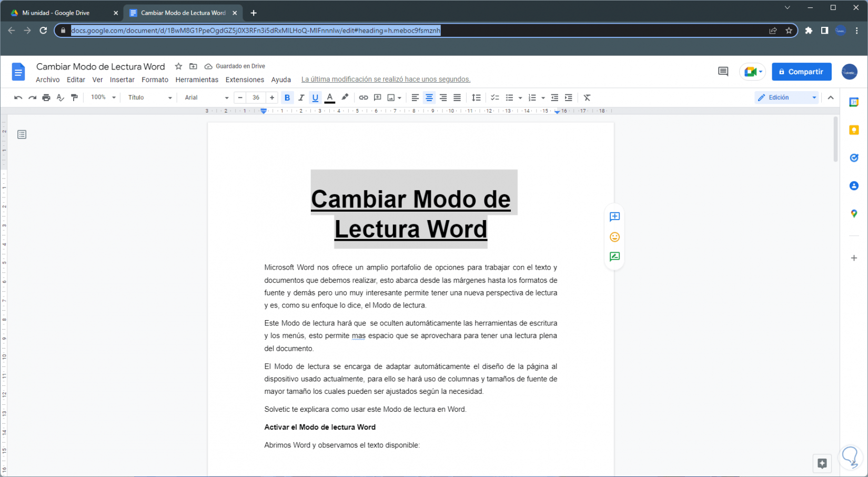Open the Archivo menu
The height and width of the screenshot is (477, 868).
click(48, 79)
